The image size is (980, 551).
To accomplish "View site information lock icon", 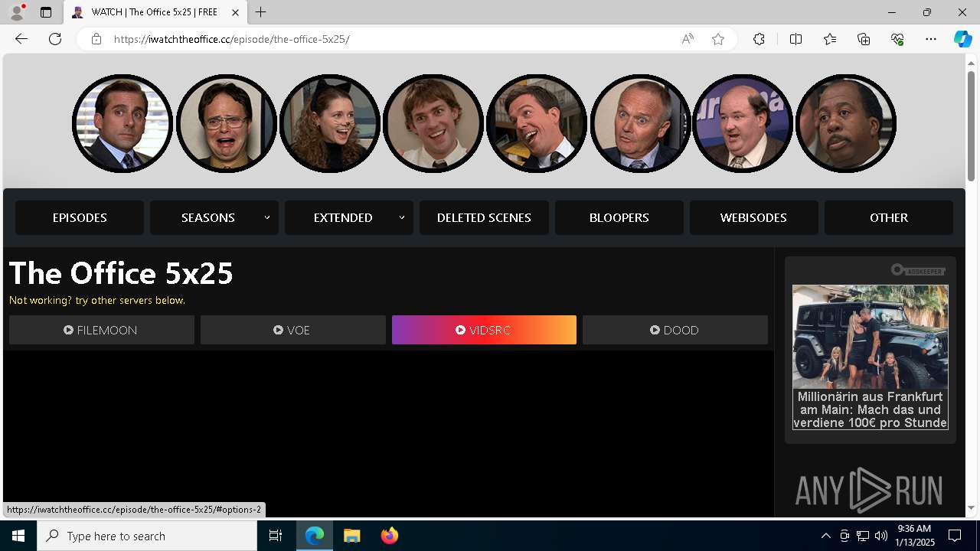I will pyautogui.click(x=96, y=39).
